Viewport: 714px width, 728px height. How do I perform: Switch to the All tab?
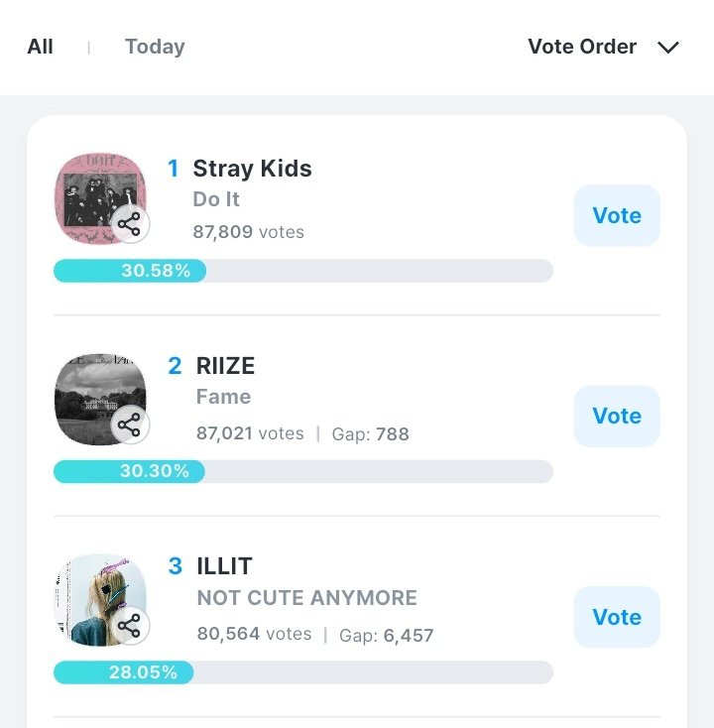[41, 47]
